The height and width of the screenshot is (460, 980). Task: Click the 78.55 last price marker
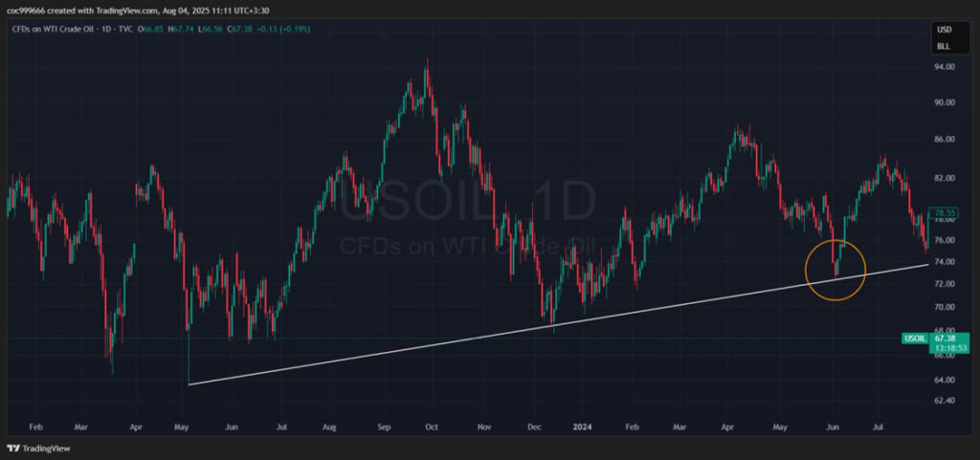(946, 212)
